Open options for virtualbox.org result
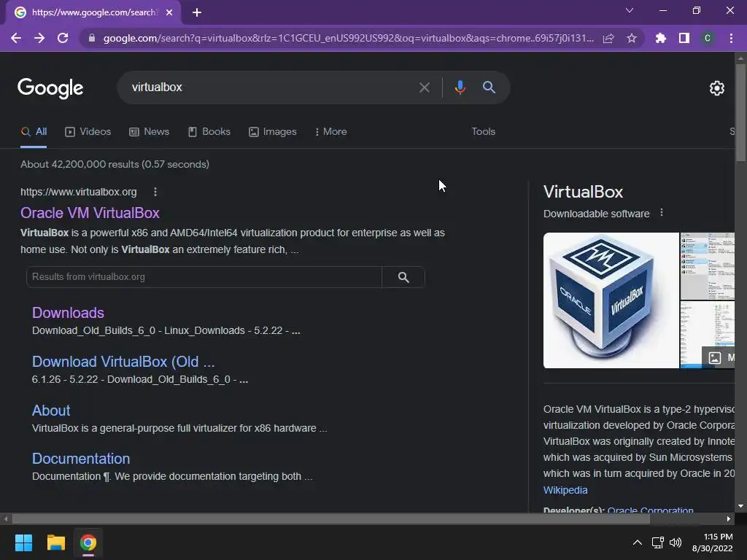The image size is (747, 560). pos(155,192)
